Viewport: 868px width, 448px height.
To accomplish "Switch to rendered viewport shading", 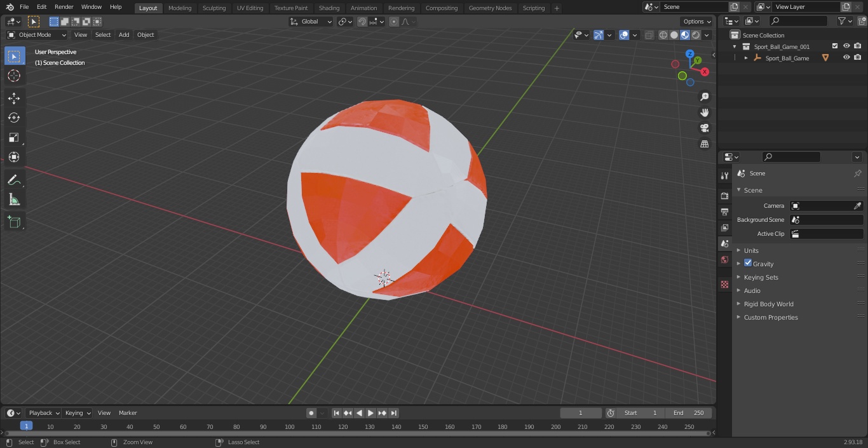I will coord(696,35).
